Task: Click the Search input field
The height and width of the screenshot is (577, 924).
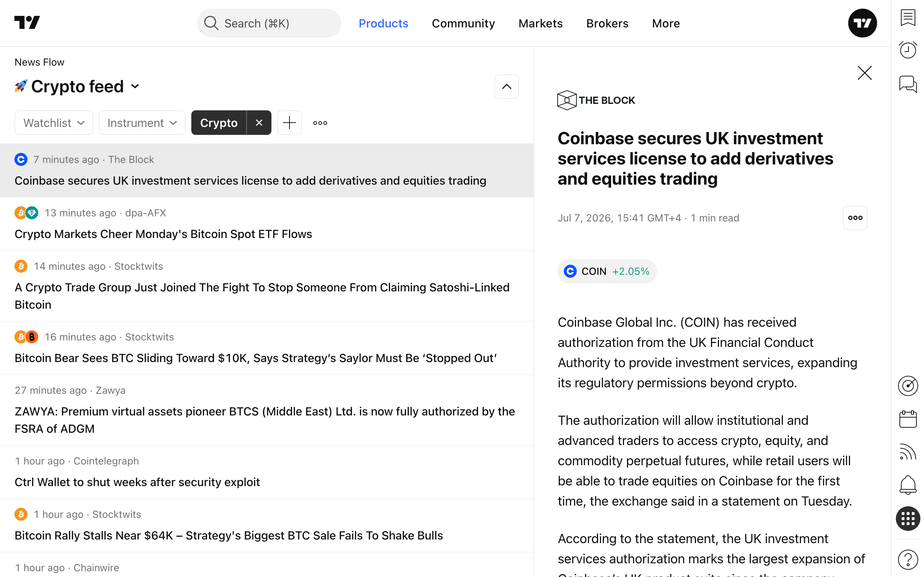Action: coord(269,23)
